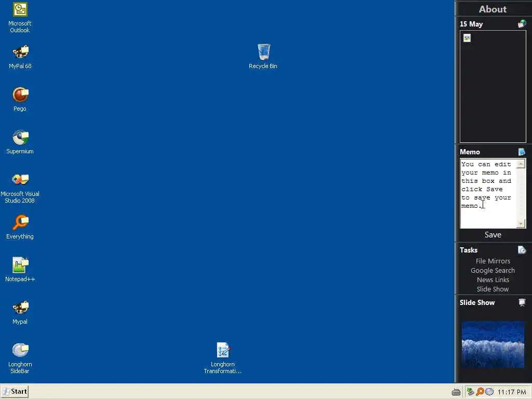The height and width of the screenshot is (399, 532).
Task: Click the slide show wave picture
Action: [x=493, y=344]
